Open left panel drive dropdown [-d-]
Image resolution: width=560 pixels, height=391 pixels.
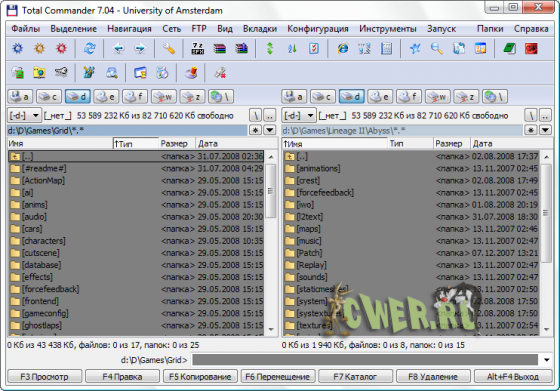click(x=24, y=115)
